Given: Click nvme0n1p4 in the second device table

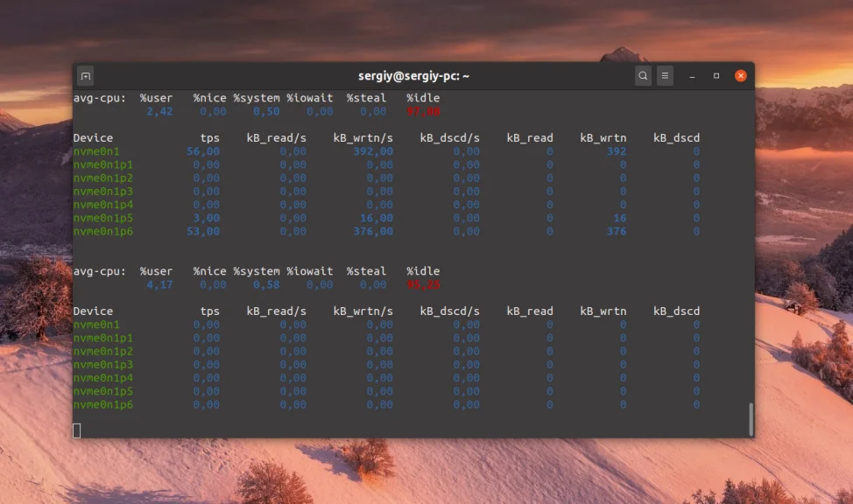Looking at the screenshot, I should [102, 378].
